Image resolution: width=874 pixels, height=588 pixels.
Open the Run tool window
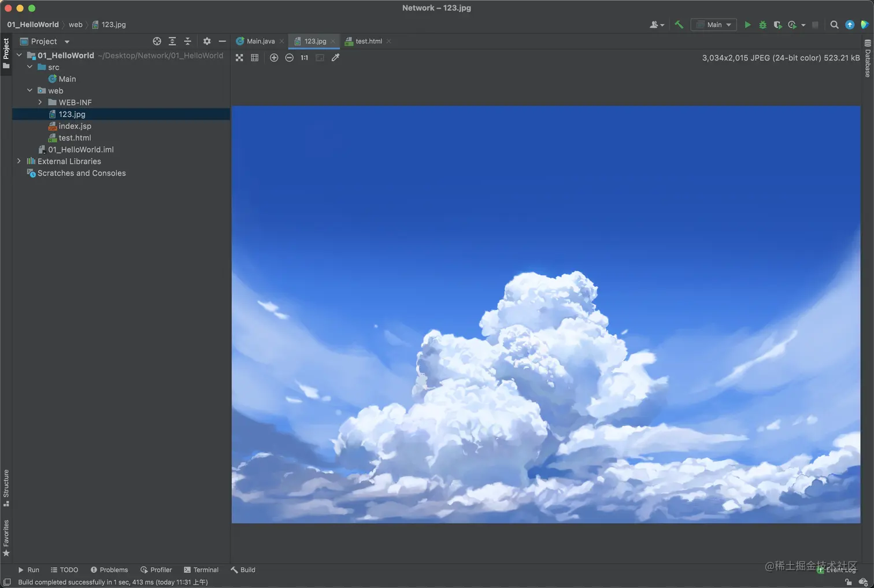click(28, 570)
